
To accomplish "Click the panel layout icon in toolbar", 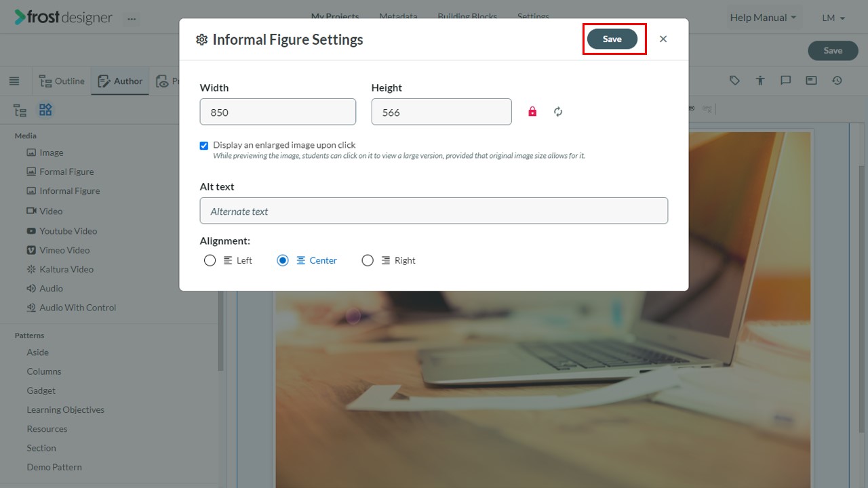I will [812, 81].
